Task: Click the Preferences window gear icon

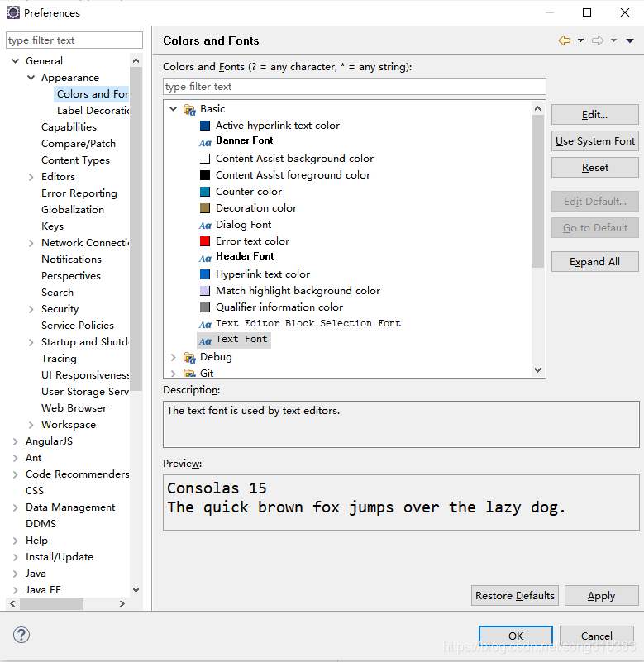Action: point(12,12)
